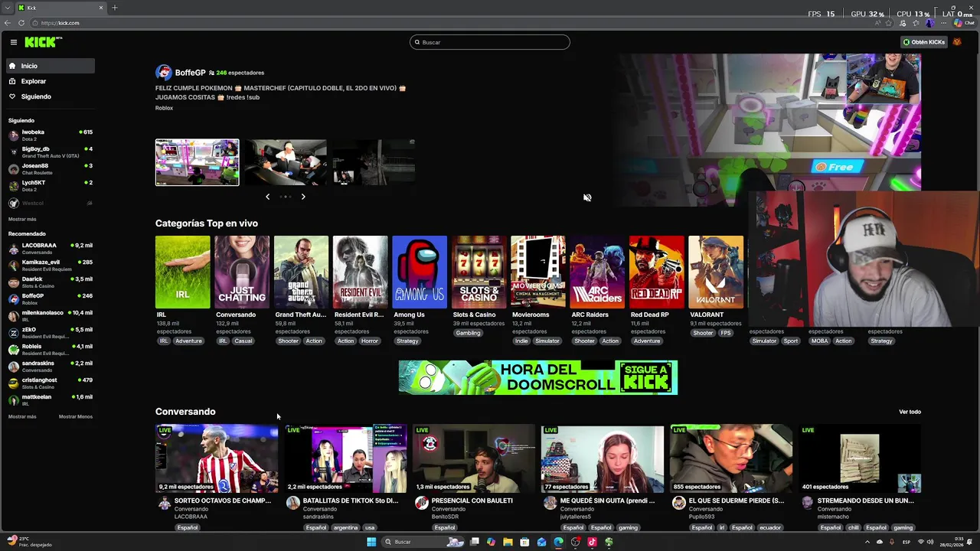
Task: Open cristianghost recommended channel
Action: click(x=51, y=383)
